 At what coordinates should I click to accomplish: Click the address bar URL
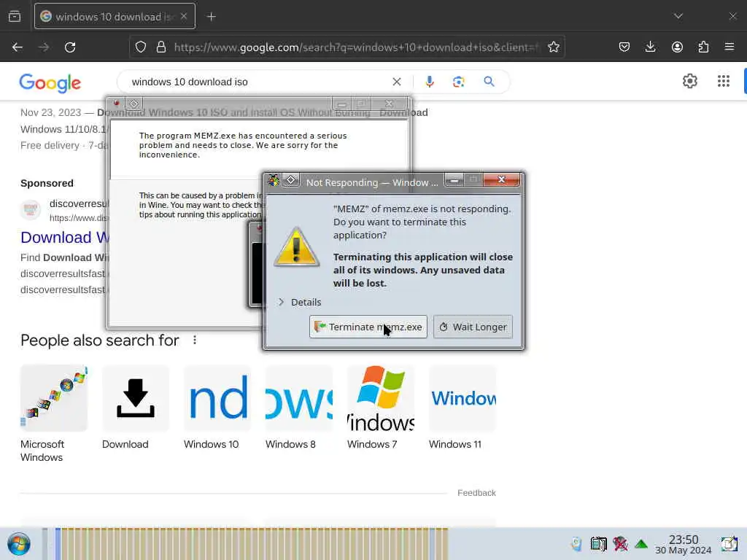[356, 47]
